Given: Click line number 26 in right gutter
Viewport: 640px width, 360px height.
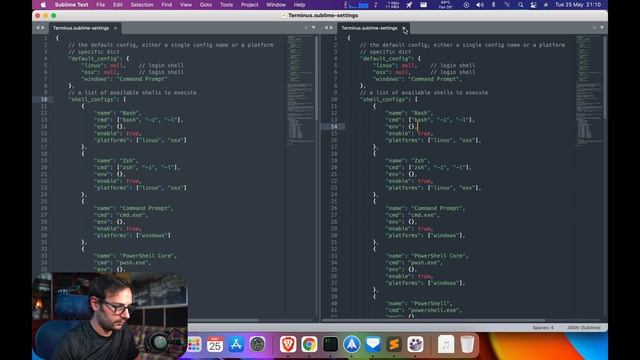Looking at the screenshot, I should click(334, 208).
